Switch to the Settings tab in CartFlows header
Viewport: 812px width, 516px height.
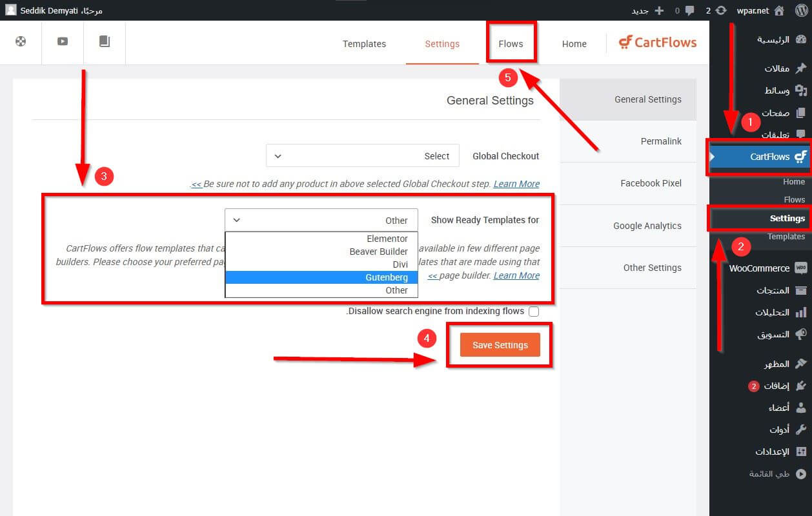[442, 44]
